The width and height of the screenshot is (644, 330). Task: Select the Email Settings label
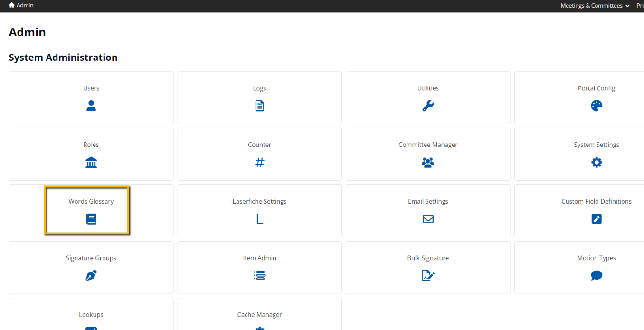pyautogui.click(x=428, y=201)
